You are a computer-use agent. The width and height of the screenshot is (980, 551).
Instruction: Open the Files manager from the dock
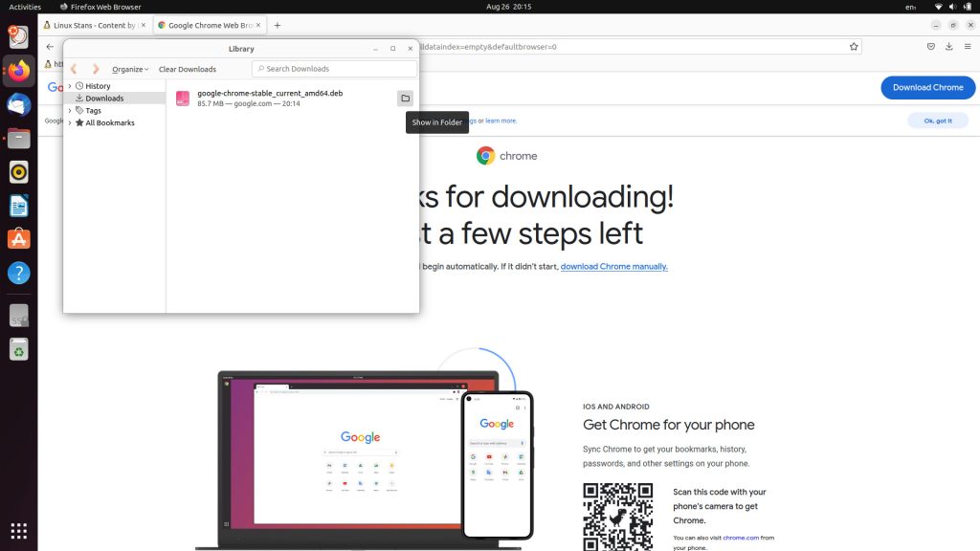tap(19, 139)
